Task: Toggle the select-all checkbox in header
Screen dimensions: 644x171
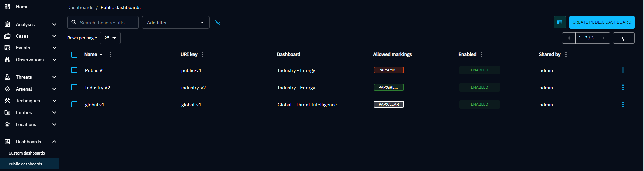Action: [x=74, y=55]
